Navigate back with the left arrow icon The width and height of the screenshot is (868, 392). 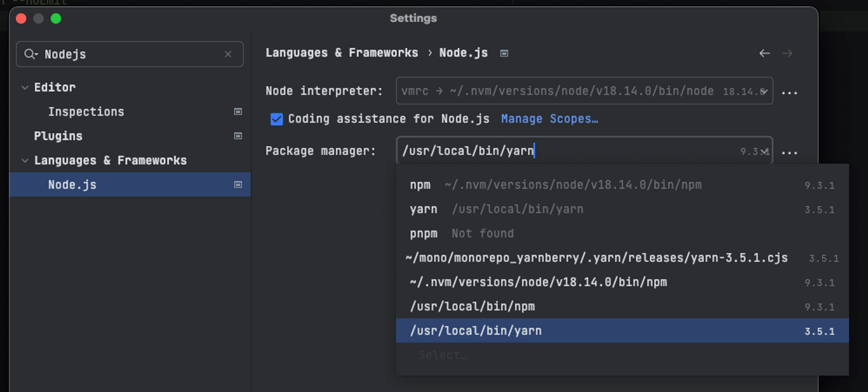point(765,53)
